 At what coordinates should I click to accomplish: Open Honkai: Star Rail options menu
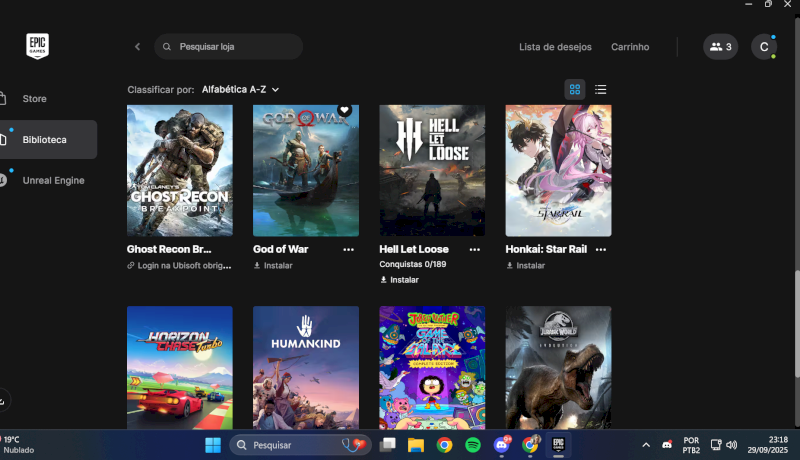(x=600, y=249)
